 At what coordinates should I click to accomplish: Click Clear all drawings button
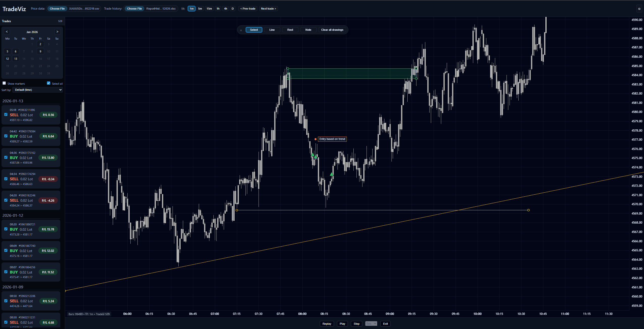pos(332,30)
